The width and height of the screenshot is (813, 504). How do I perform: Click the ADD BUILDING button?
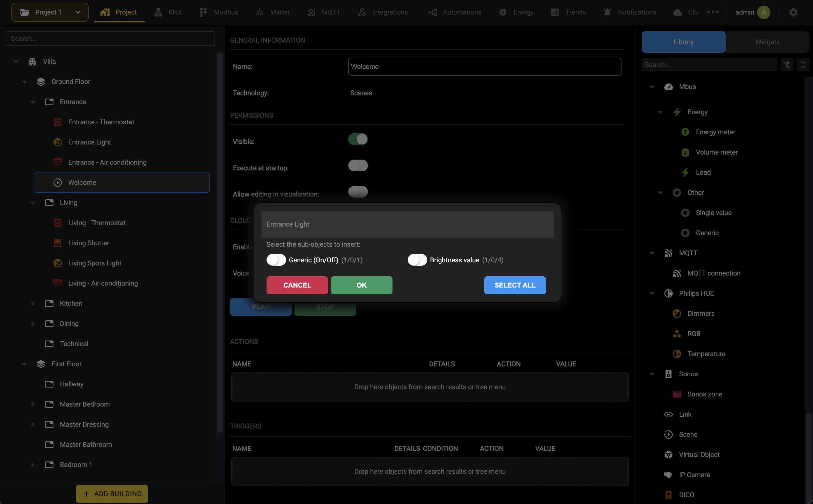click(x=112, y=494)
